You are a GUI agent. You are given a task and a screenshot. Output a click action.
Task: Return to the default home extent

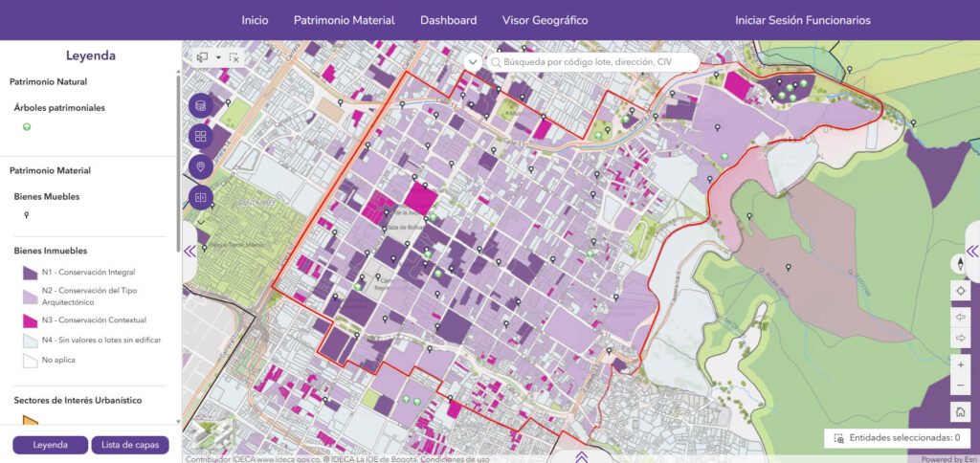tap(960, 411)
